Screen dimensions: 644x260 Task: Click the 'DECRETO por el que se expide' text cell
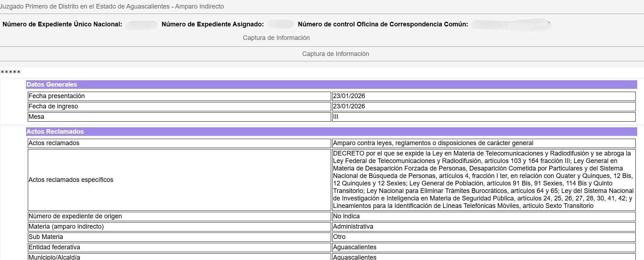coord(484,180)
